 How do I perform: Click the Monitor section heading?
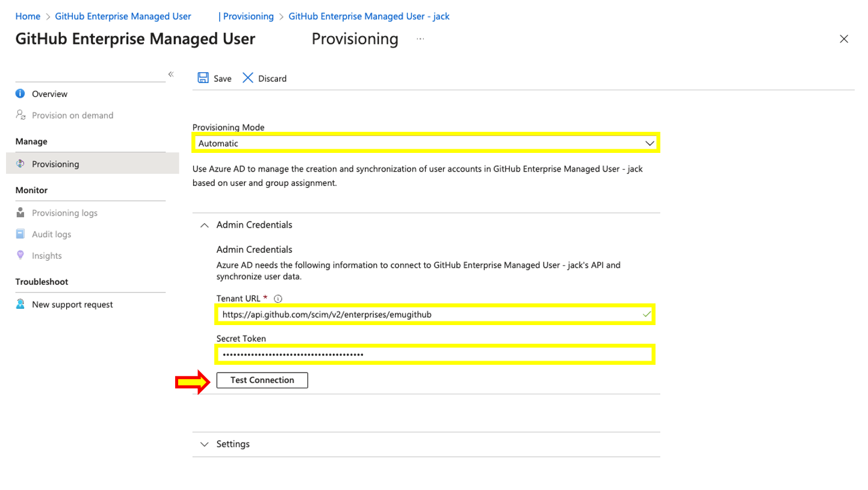[31, 190]
